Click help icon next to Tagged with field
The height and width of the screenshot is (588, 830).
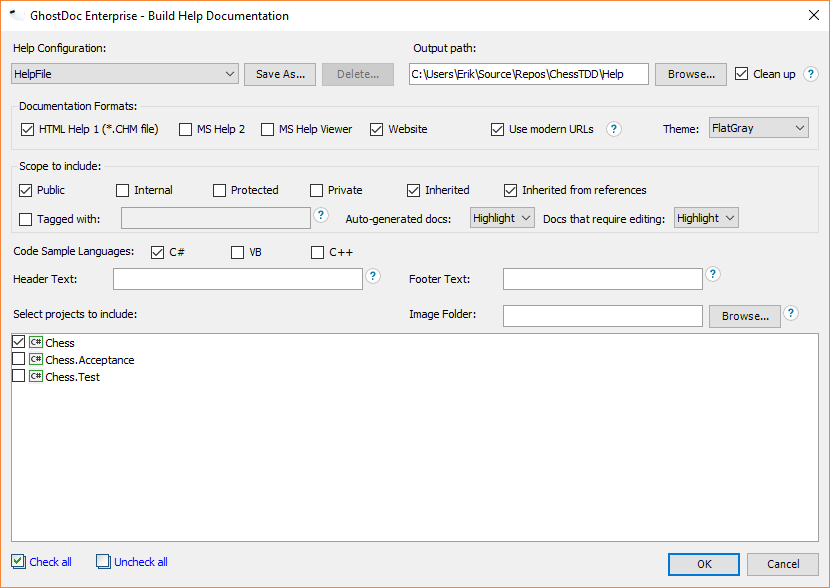[321, 215]
